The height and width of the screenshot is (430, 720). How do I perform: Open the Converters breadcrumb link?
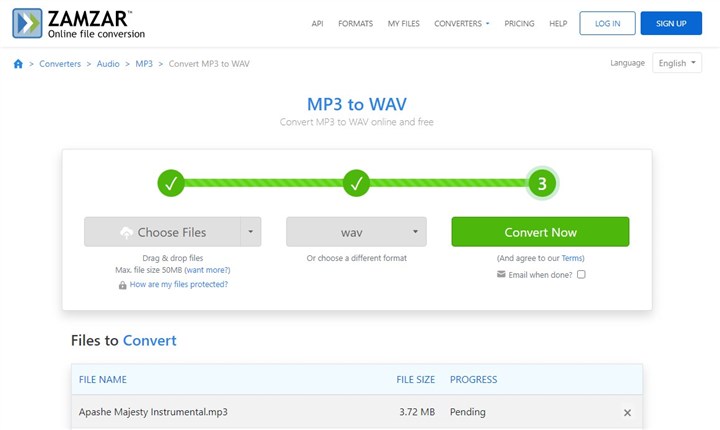[60, 64]
